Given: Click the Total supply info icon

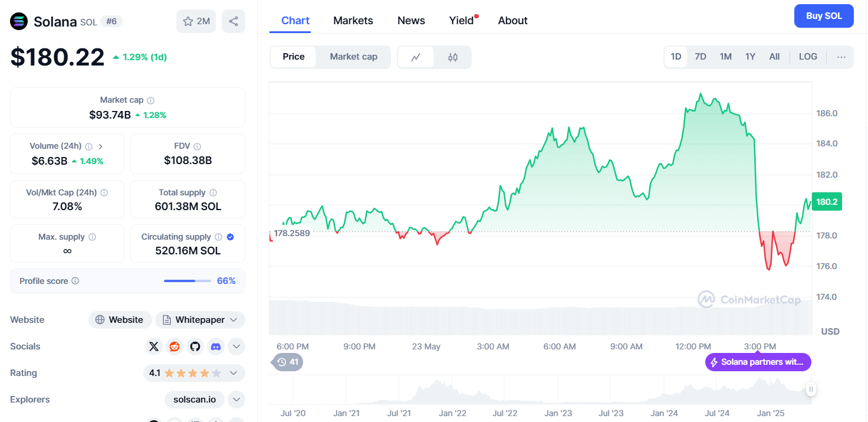Looking at the screenshot, I should [x=213, y=193].
